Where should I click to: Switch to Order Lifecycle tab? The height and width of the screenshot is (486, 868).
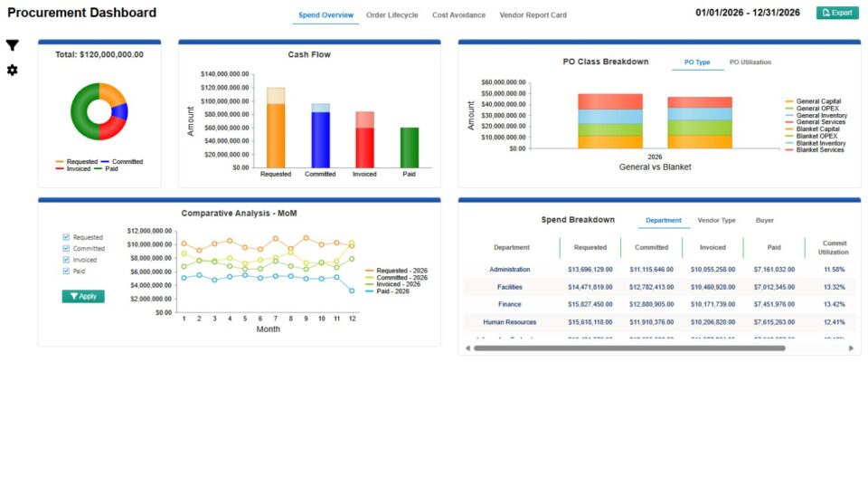click(392, 15)
